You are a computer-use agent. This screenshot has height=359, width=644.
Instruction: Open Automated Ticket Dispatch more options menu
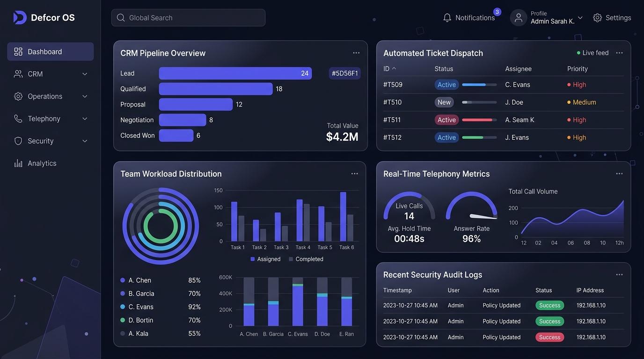click(x=619, y=53)
